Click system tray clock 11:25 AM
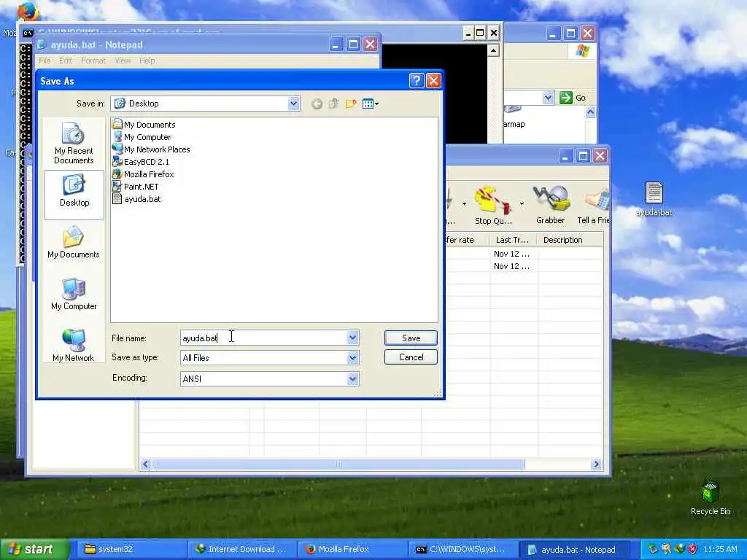This screenshot has width=747, height=560. coord(720,549)
